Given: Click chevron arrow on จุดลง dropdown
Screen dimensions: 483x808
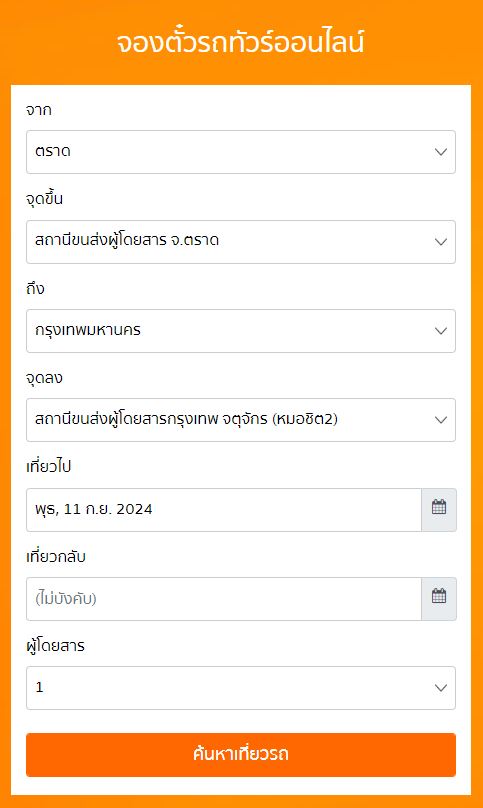Looking at the screenshot, I should [441, 420].
